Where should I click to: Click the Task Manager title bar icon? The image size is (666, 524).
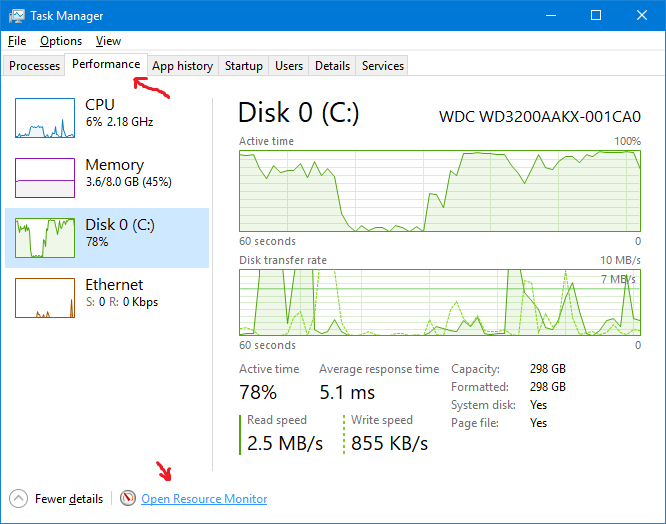coord(17,16)
